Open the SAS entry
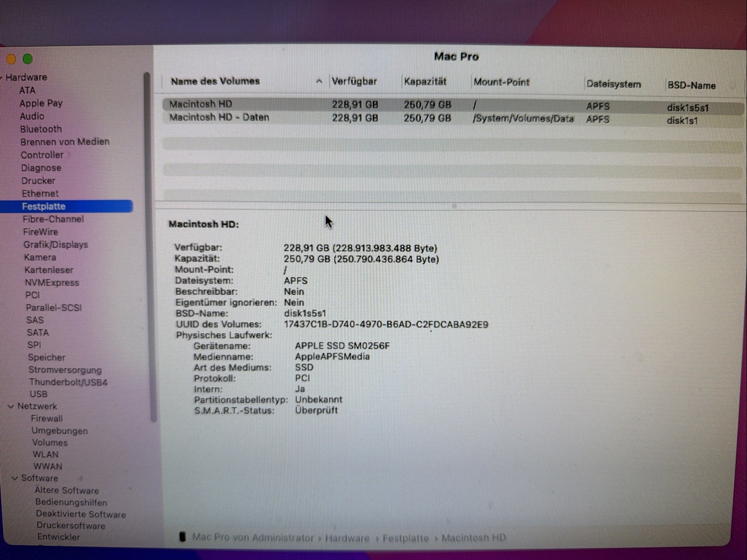The height and width of the screenshot is (560, 747). point(35,320)
